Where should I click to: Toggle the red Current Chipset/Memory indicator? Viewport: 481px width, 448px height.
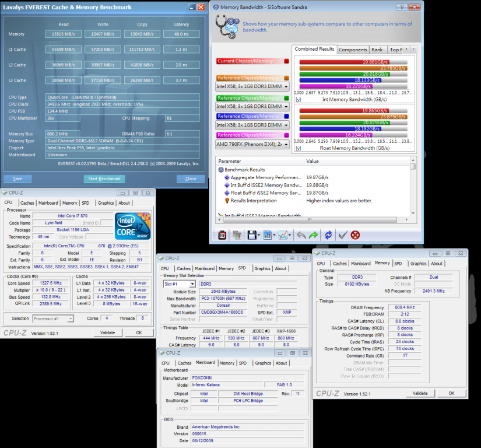[x=286, y=61]
